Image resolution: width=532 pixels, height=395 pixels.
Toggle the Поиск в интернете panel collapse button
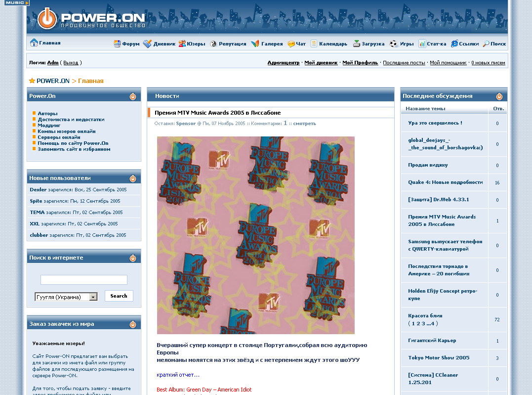tap(133, 258)
